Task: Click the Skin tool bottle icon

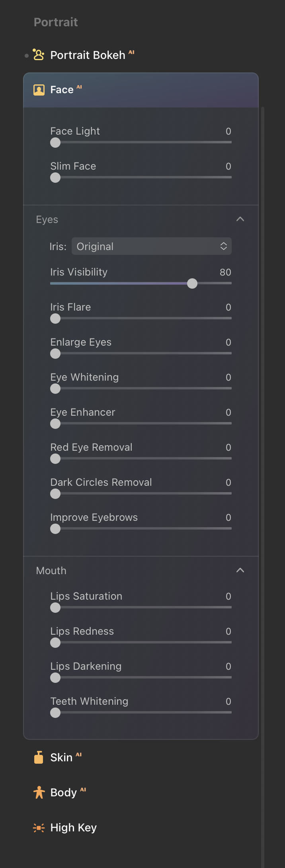Action: (39, 757)
